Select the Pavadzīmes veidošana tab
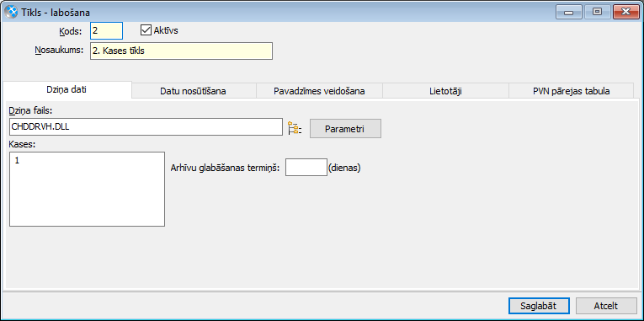The height and width of the screenshot is (321, 644). tap(319, 91)
